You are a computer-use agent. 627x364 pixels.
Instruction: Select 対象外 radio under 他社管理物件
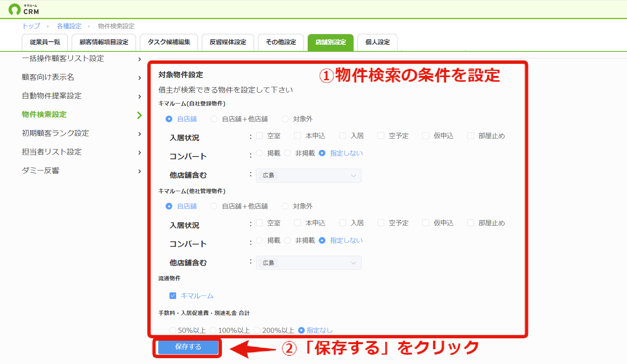click(x=285, y=206)
